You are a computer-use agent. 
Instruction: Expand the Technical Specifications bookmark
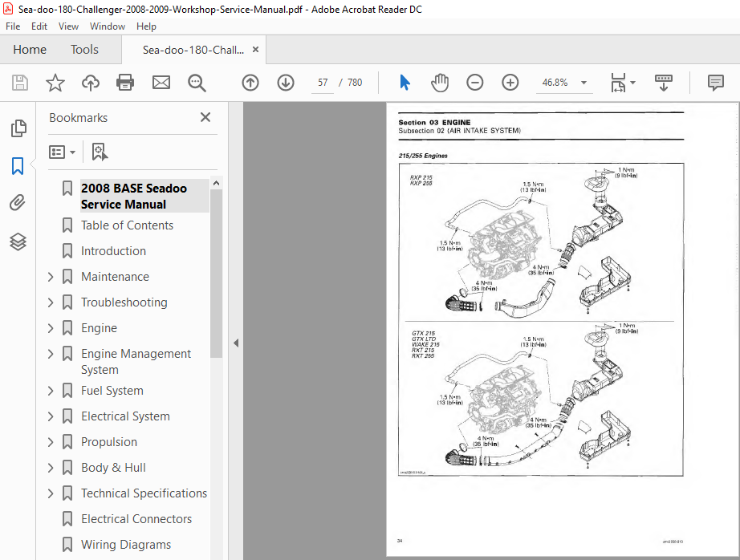click(51, 493)
